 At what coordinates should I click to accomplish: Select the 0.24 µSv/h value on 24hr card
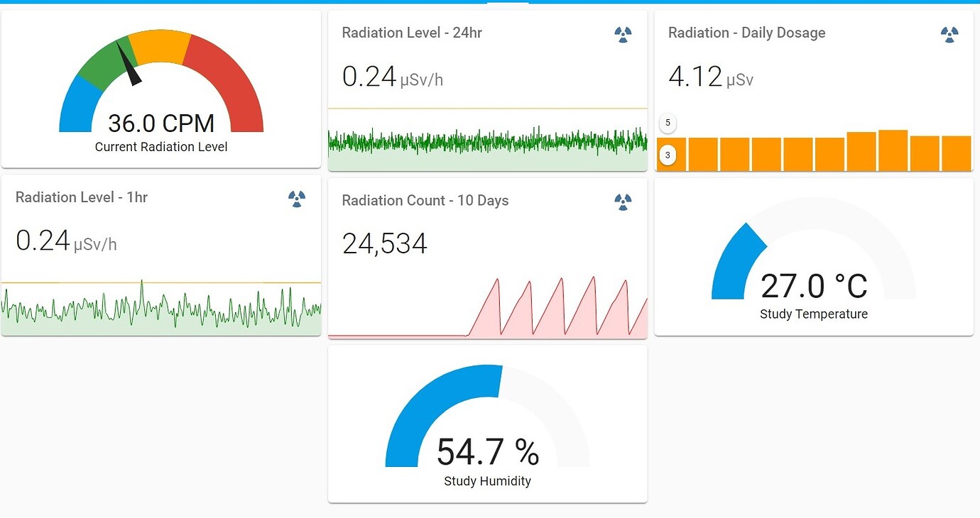click(x=369, y=77)
